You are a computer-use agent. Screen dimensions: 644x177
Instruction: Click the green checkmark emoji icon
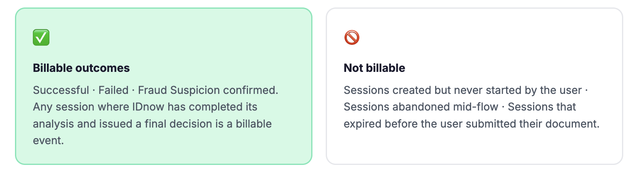click(x=41, y=38)
